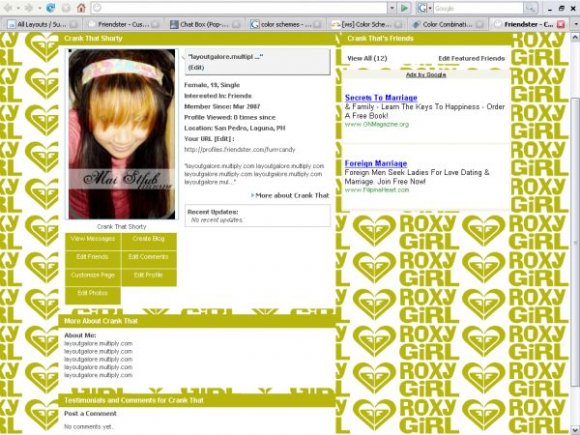Click the Chat Box tab favicon
The height and width of the screenshot is (435, 580).
pos(174,24)
